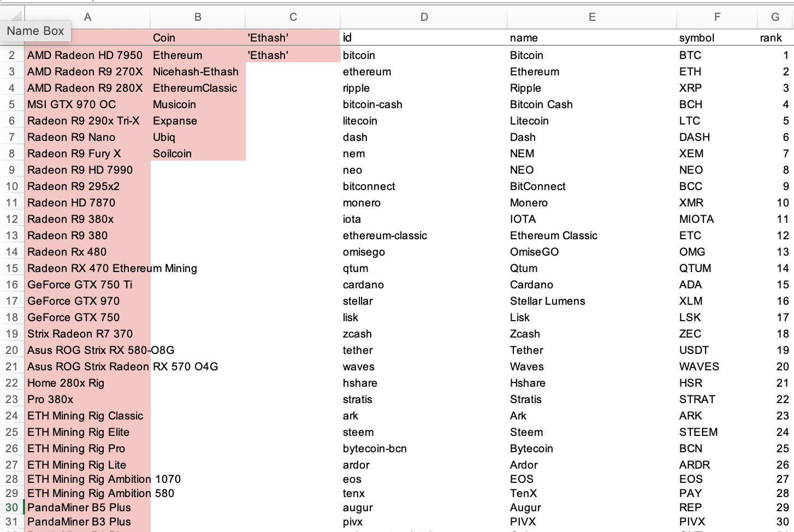Select name cell 'Augur'
The height and width of the screenshot is (532, 794).
592,507
